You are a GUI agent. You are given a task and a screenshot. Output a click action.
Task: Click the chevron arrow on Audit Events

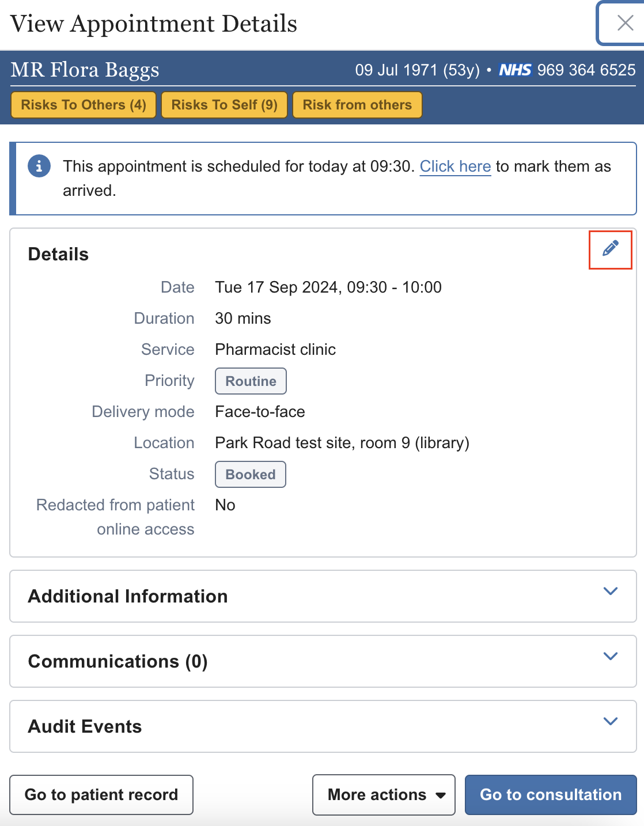point(610,722)
